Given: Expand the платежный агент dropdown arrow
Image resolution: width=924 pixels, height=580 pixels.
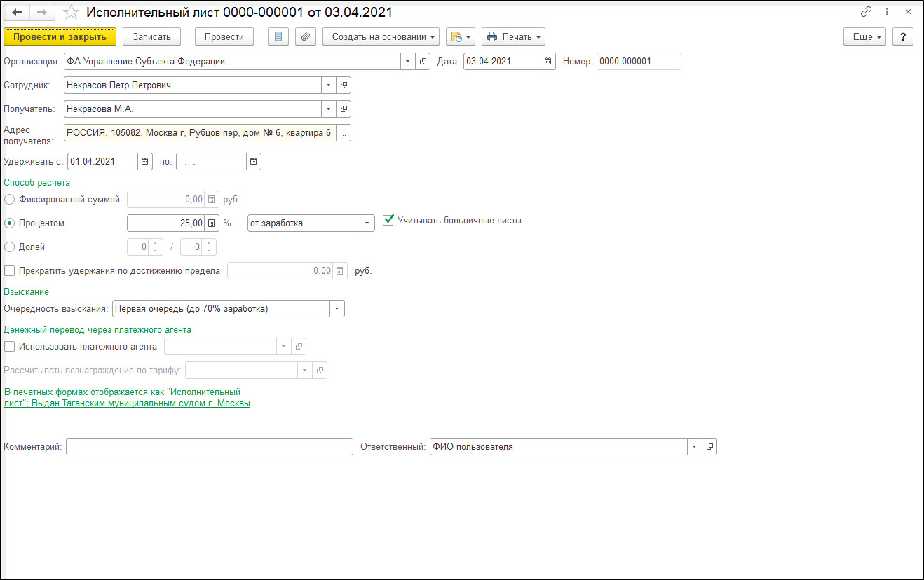Looking at the screenshot, I should pyautogui.click(x=284, y=346).
